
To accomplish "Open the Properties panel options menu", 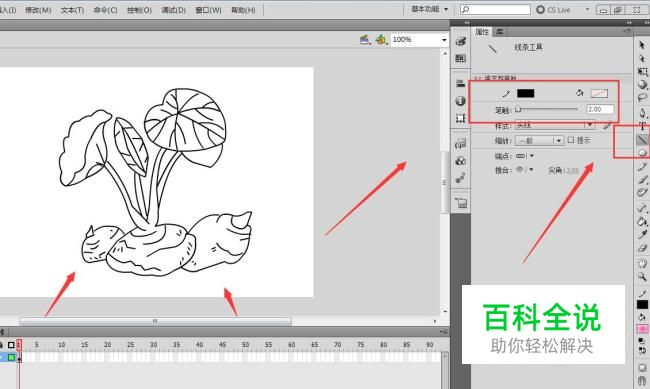I will 626,32.
